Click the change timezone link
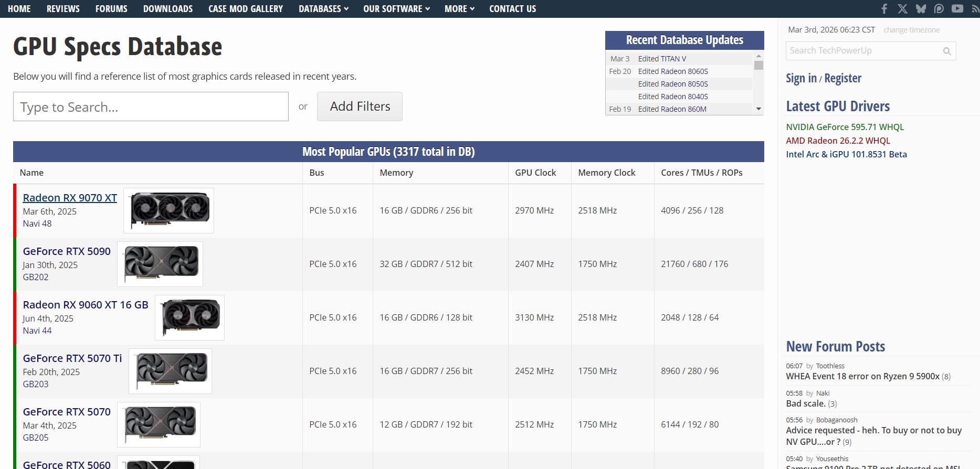980x469 pixels. (x=911, y=30)
